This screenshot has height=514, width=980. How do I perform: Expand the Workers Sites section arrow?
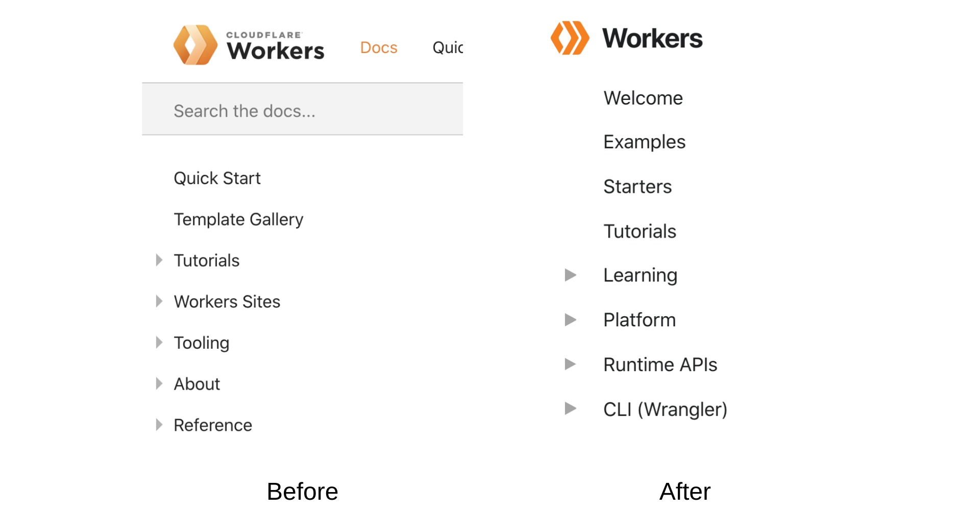tap(159, 301)
